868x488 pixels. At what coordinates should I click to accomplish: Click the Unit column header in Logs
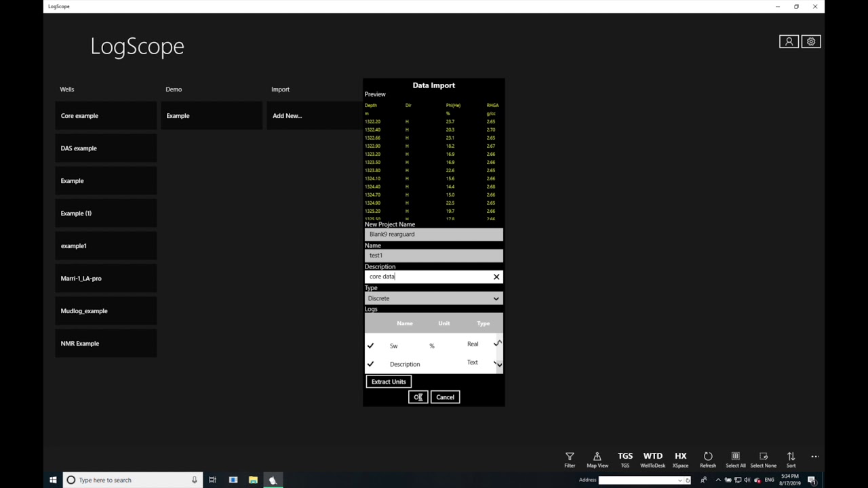point(444,323)
